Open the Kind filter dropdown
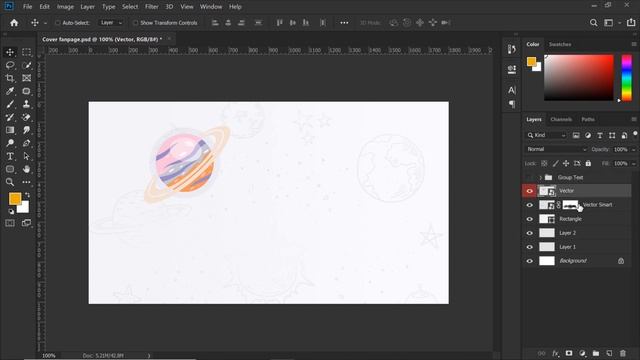 [x=546, y=135]
